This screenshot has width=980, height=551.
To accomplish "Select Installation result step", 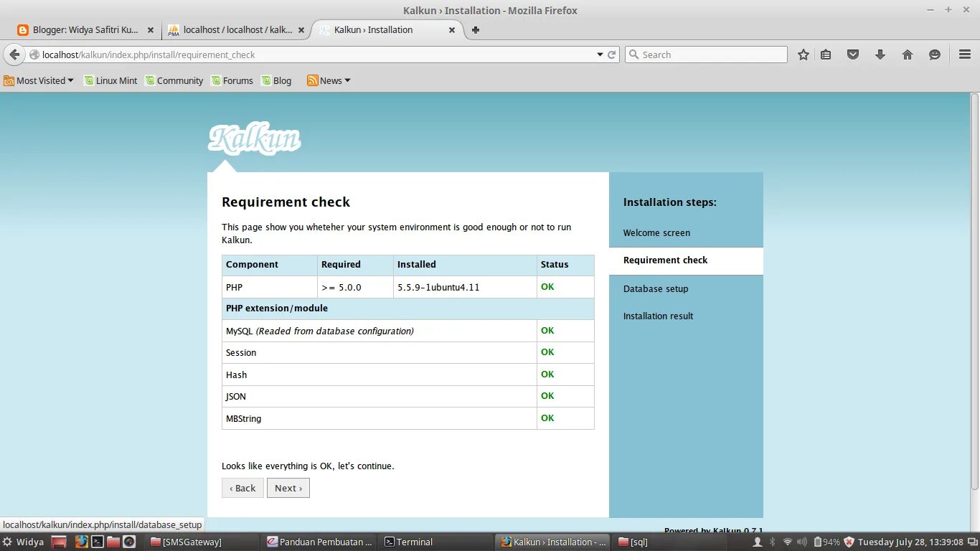I will (x=658, y=316).
